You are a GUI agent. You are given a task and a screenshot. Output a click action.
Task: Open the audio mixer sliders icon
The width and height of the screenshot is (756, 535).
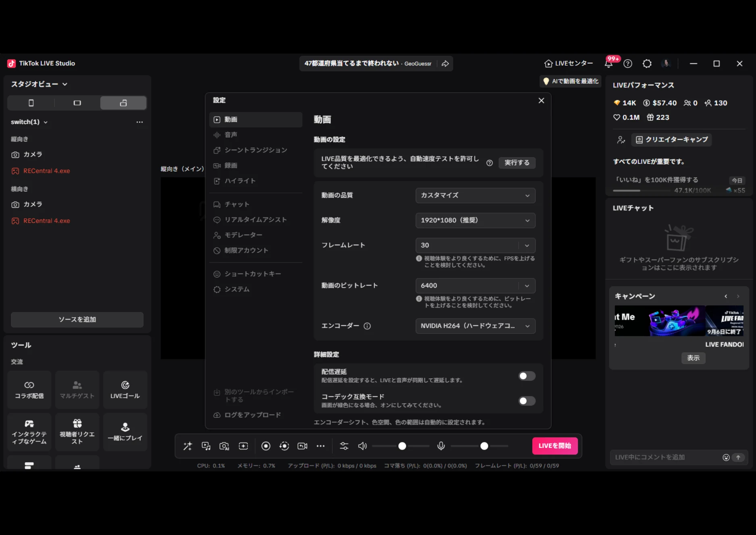(344, 446)
